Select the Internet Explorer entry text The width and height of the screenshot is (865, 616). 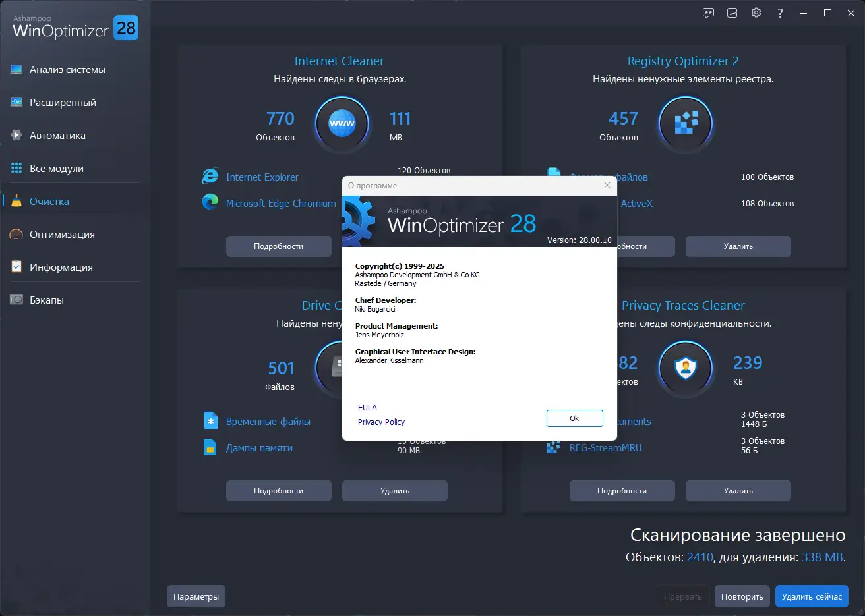coord(262,177)
